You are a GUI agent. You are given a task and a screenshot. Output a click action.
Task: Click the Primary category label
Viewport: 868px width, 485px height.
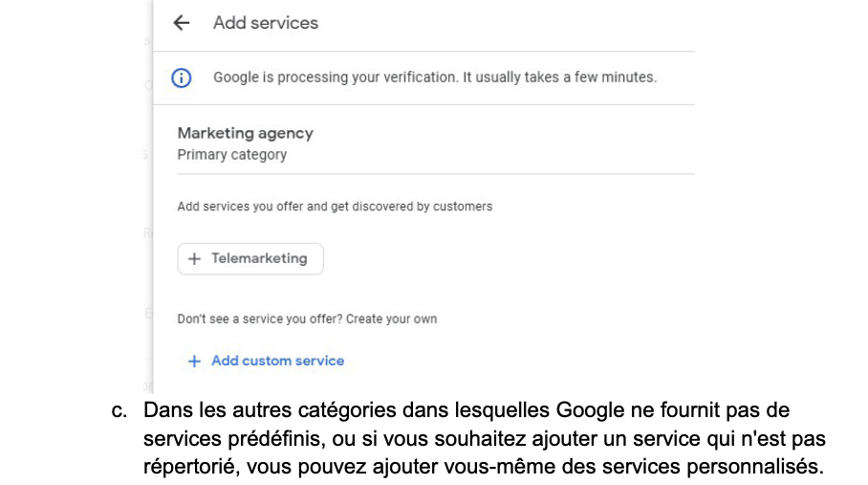coord(232,154)
